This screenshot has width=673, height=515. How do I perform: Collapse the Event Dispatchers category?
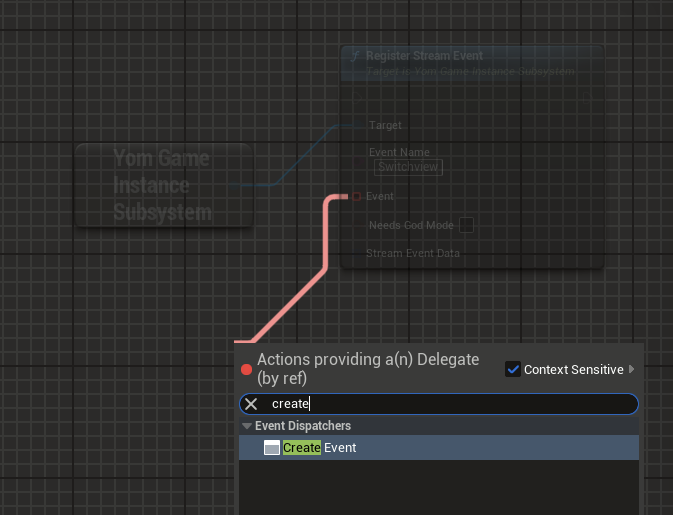point(247,426)
